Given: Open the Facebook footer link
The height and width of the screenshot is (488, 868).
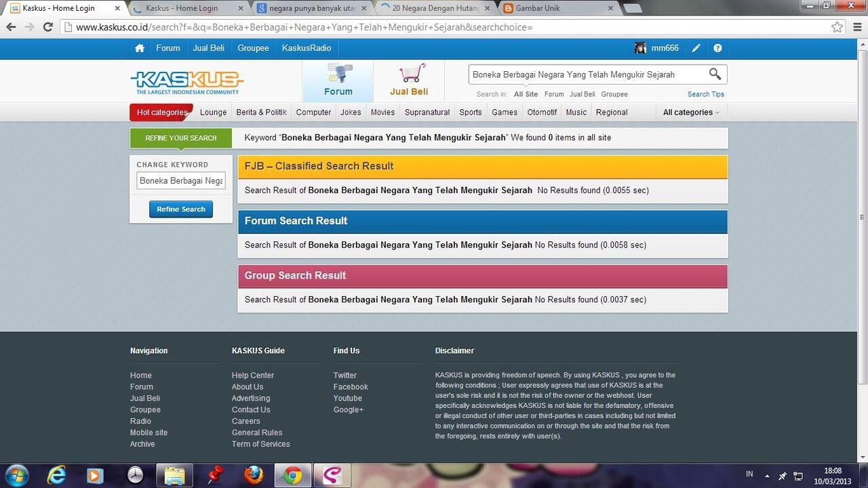Looking at the screenshot, I should [351, 387].
